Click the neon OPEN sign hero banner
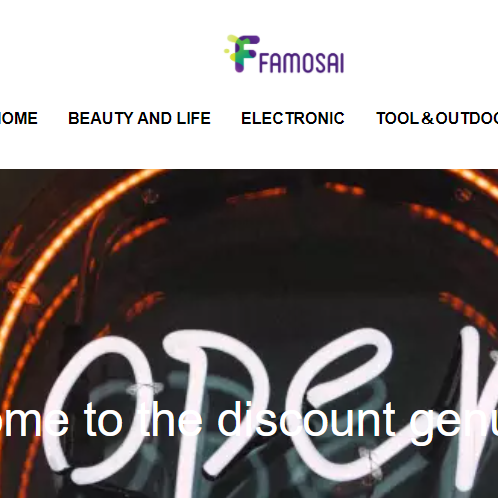Viewport: 498px width, 498px height. click(249, 333)
